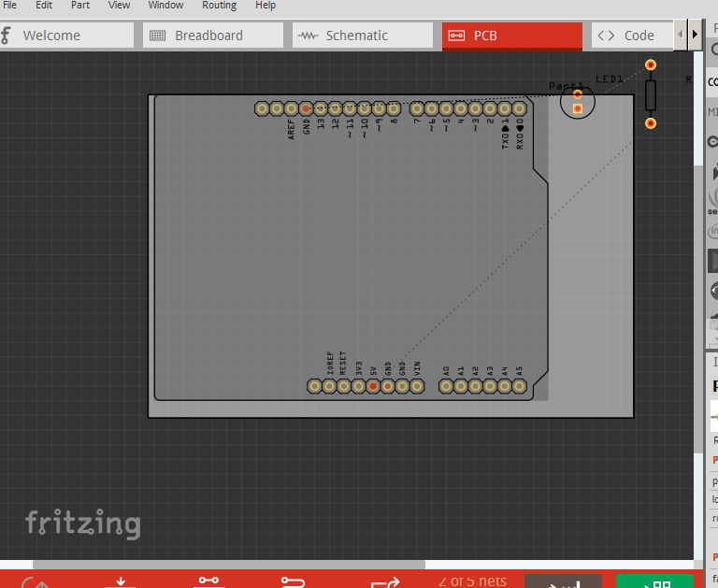Click the tab bar scroll-right arrow
The height and width of the screenshot is (588, 718).
695,35
